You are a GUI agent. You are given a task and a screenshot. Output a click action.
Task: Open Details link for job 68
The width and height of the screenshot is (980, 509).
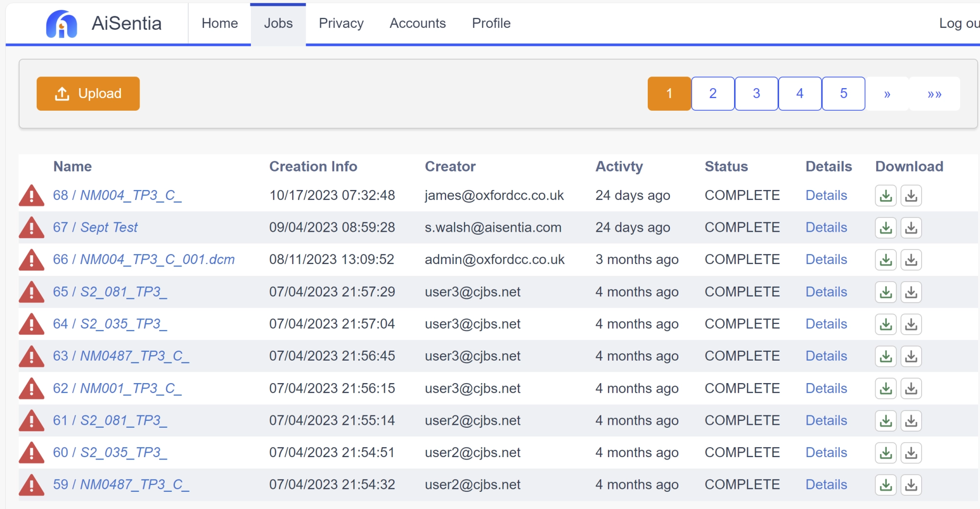(826, 195)
